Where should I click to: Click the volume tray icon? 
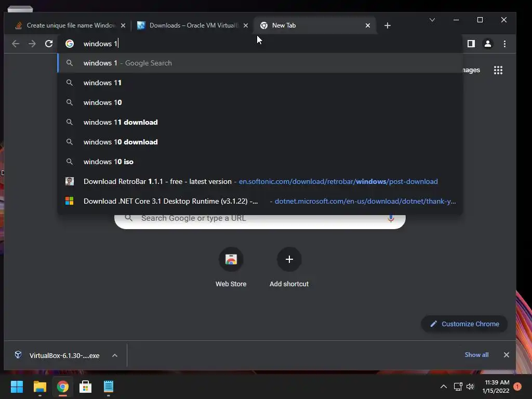[470, 387]
